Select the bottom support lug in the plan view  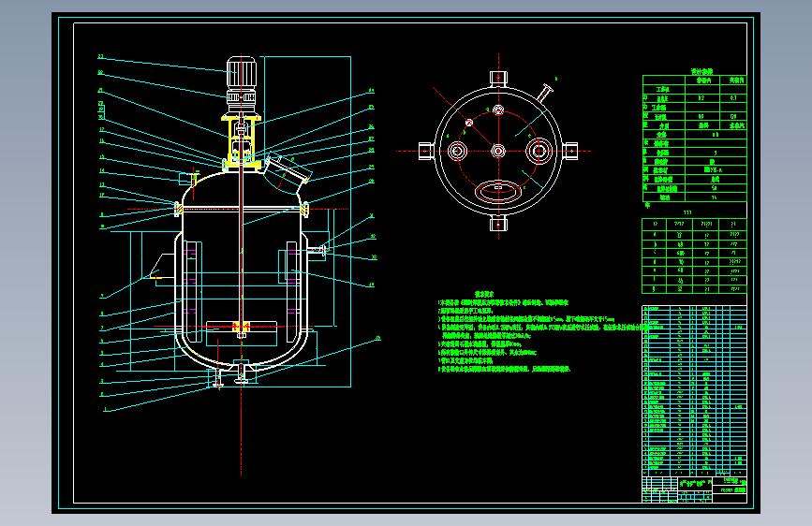coord(498,224)
